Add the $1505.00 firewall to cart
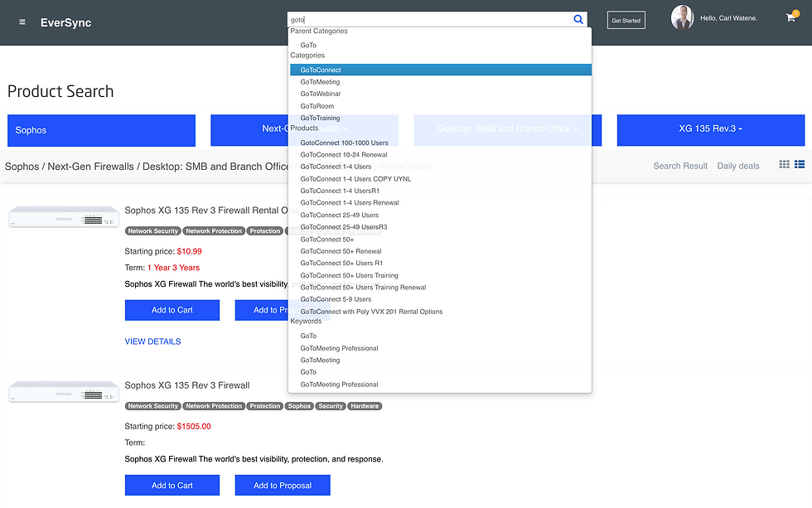The image size is (812, 508). click(172, 486)
